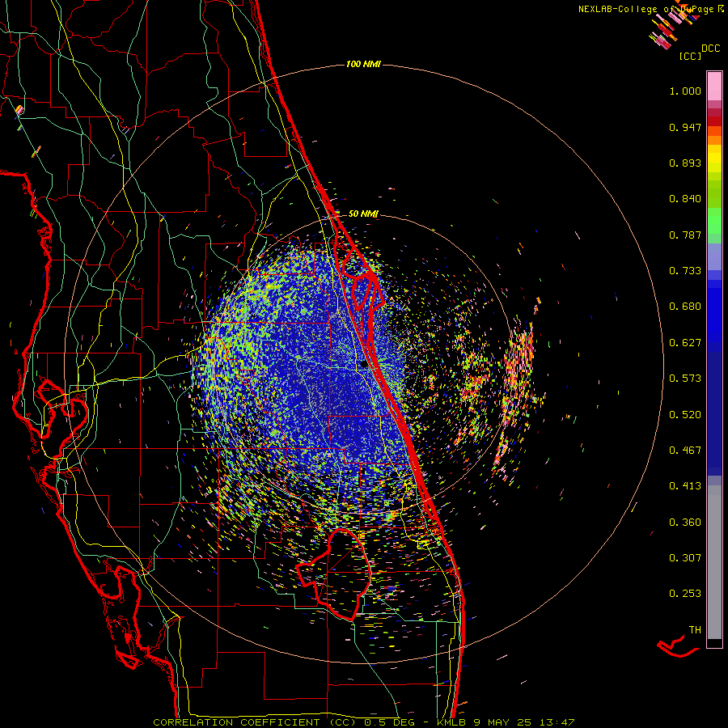
Task: Select the 1.000 scale value
Action: (x=685, y=91)
